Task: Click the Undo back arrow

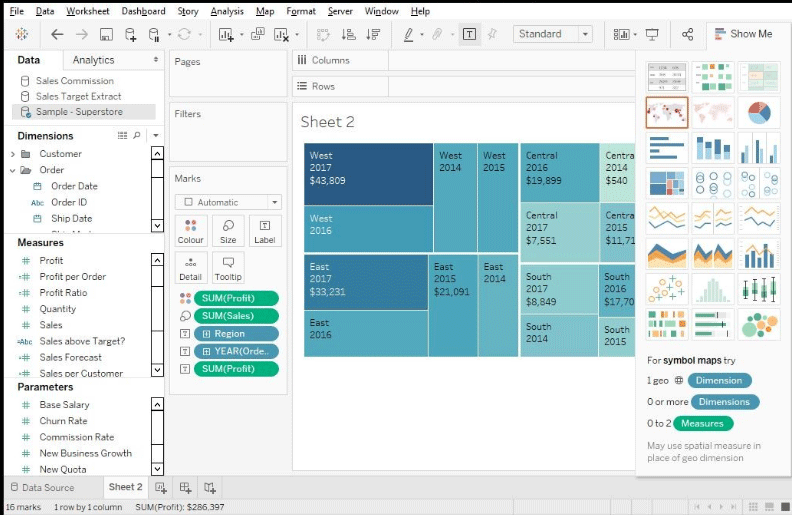Action: (x=57, y=34)
